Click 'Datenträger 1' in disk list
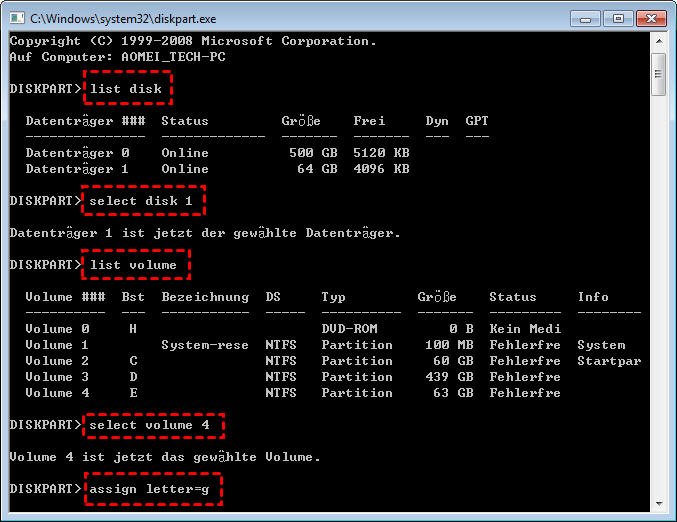Image resolution: width=677 pixels, height=522 pixels. (77, 169)
